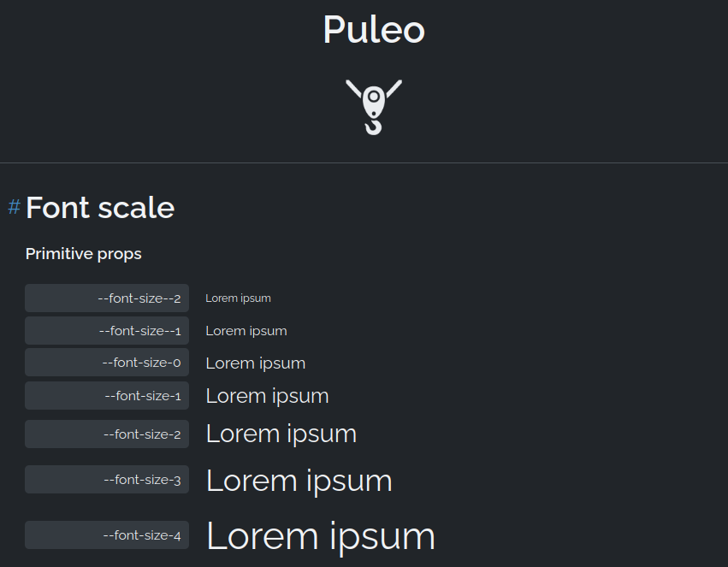Click the Lorem ipsum sample for --font-size--2
728x567 pixels.
pyautogui.click(x=238, y=298)
